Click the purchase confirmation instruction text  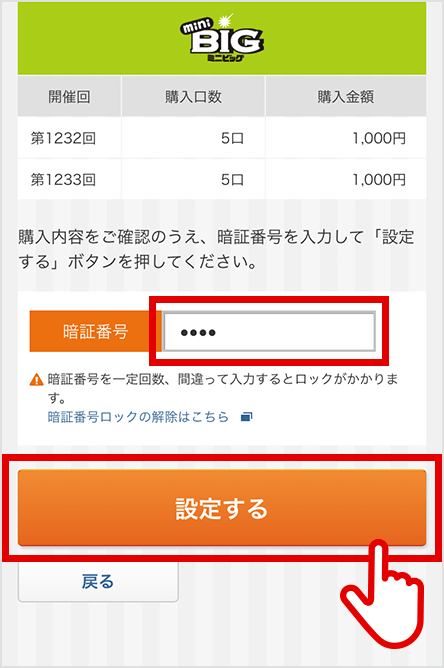(x=216, y=249)
